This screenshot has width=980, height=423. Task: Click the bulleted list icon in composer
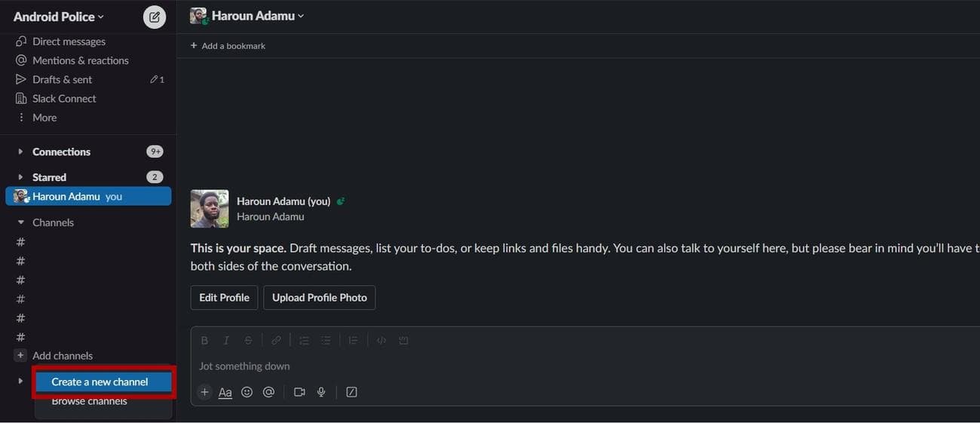coord(326,340)
